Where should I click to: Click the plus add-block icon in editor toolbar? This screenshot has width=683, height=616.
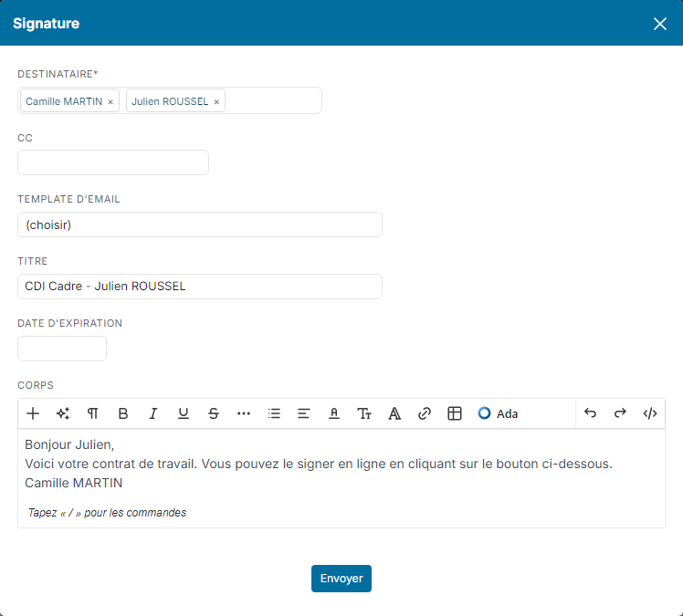tap(33, 413)
